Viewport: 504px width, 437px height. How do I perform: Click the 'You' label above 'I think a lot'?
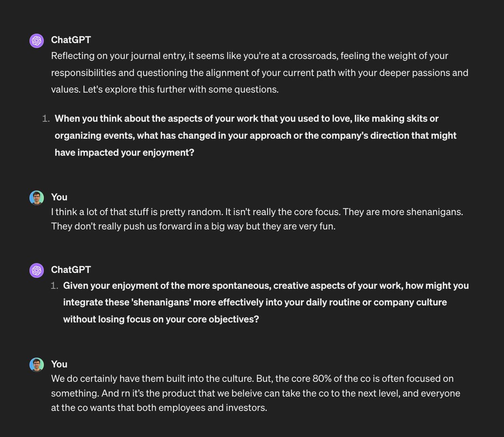59,197
